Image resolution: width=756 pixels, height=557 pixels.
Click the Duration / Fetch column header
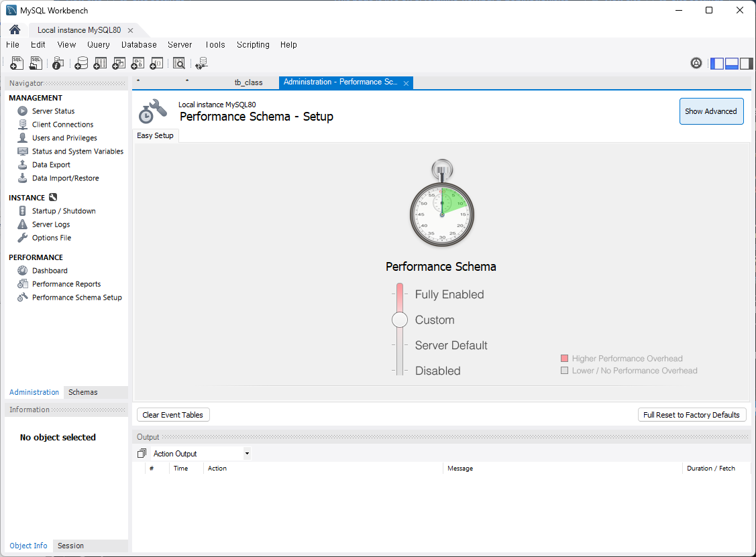click(x=716, y=469)
